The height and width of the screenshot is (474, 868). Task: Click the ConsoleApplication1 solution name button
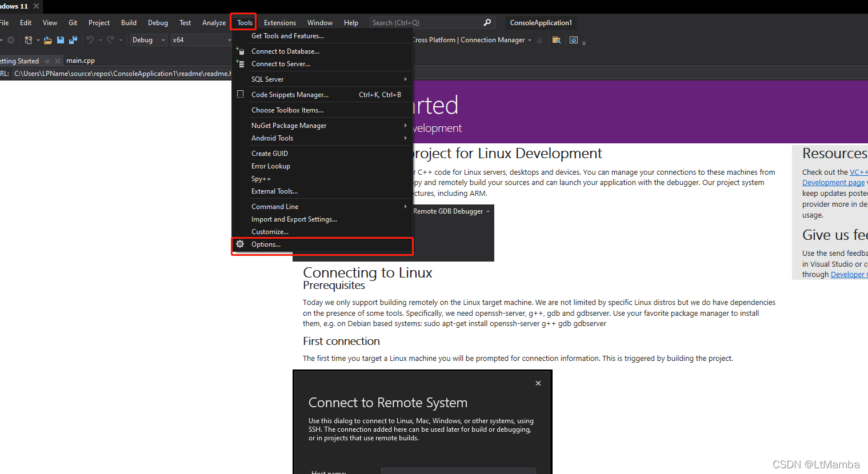pos(541,23)
